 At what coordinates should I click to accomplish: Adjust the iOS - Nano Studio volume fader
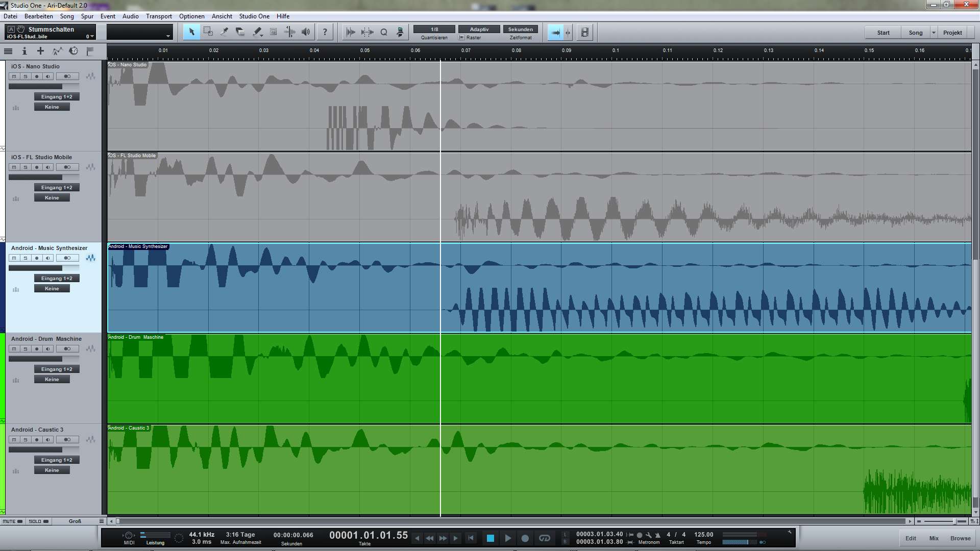[44, 87]
